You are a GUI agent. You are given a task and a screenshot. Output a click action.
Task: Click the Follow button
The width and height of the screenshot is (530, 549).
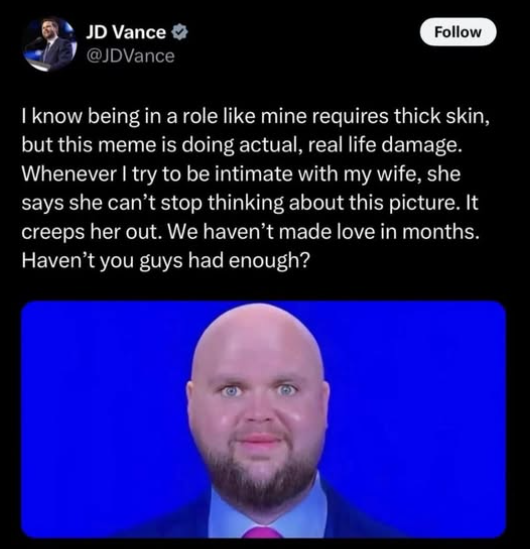(x=458, y=32)
